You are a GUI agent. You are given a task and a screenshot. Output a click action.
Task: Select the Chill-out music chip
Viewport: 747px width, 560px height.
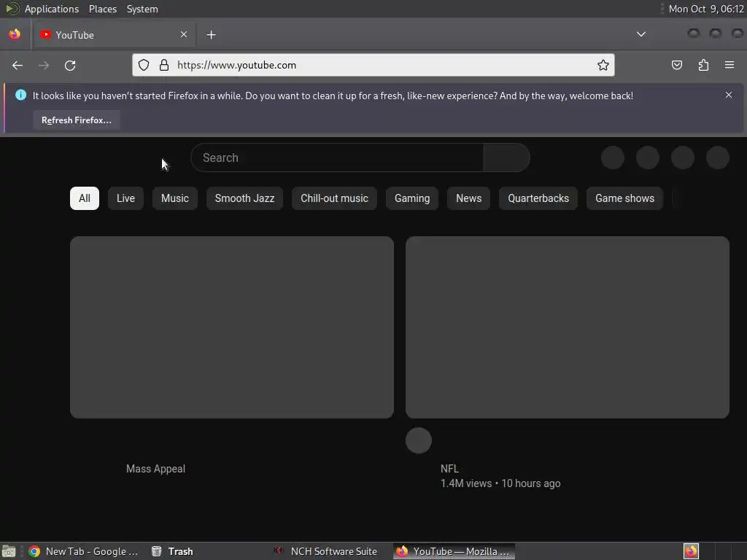tap(334, 198)
